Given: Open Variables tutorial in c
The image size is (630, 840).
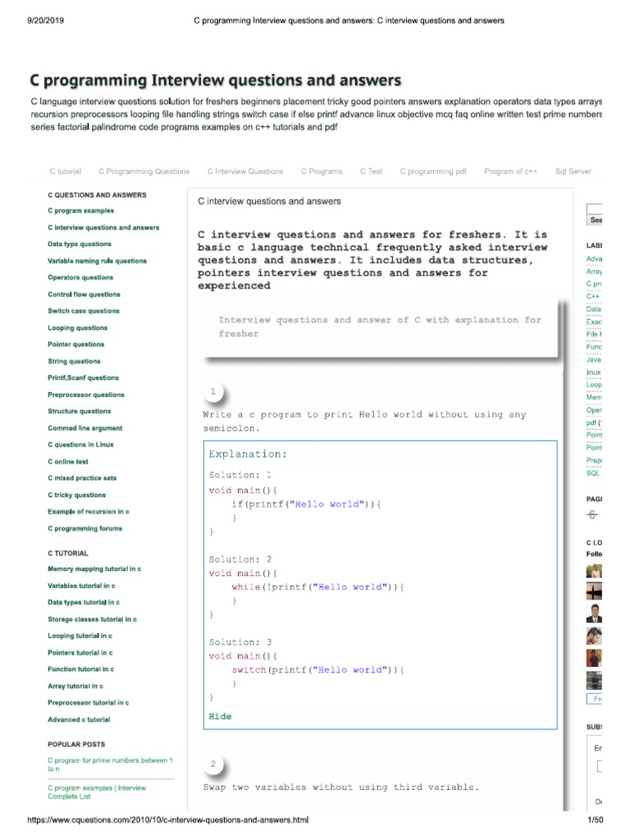Looking at the screenshot, I should [x=81, y=586].
